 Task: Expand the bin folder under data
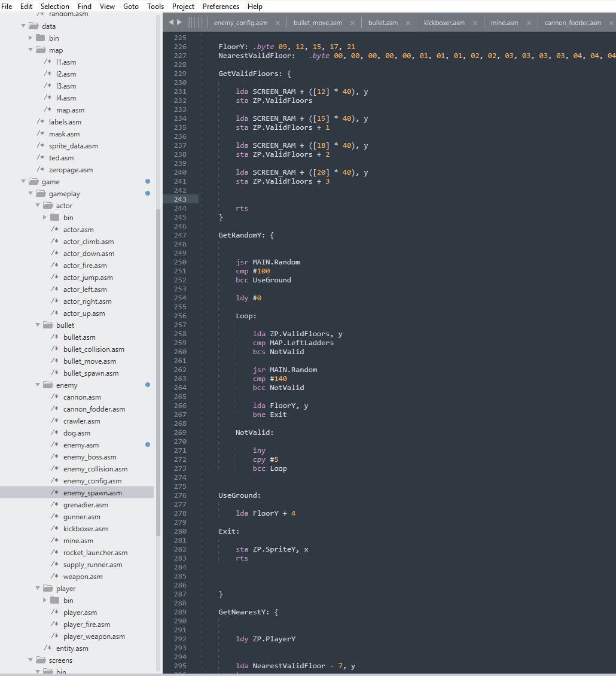pyautogui.click(x=31, y=38)
